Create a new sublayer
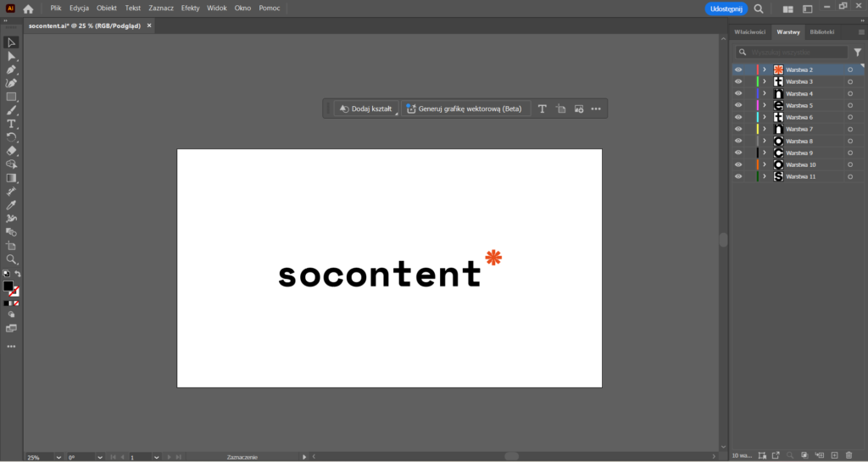The height and width of the screenshot is (462, 868). (x=820, y=455)
